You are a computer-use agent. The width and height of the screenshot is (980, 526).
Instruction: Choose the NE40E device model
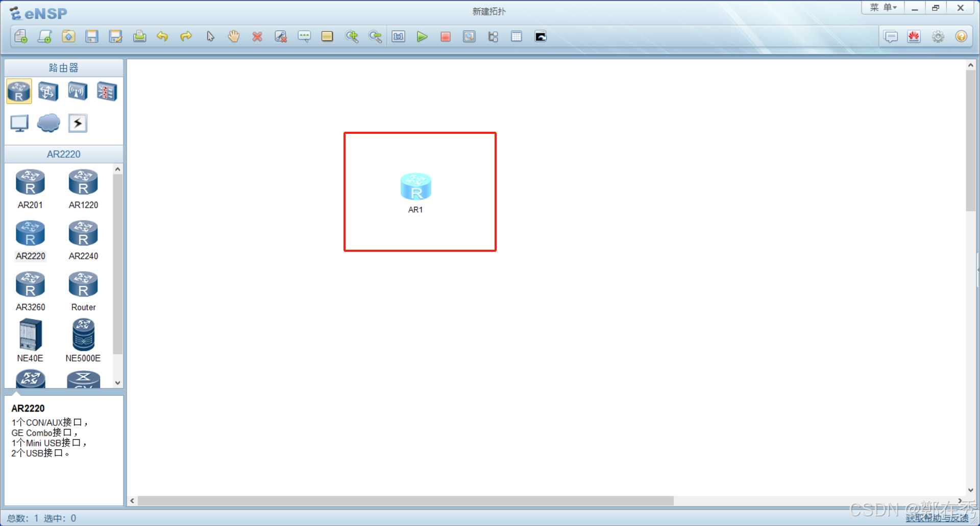coord(30,341)
